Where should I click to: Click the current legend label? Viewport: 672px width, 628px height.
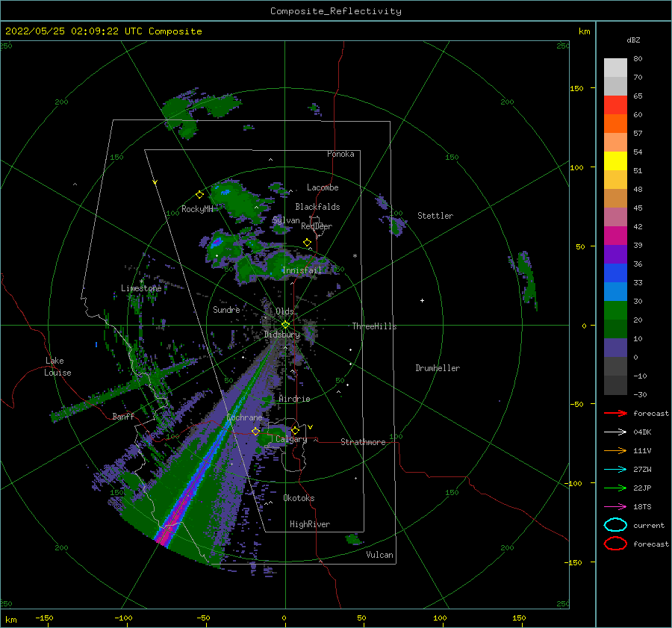pyautogui.click(x=649, y=525)
